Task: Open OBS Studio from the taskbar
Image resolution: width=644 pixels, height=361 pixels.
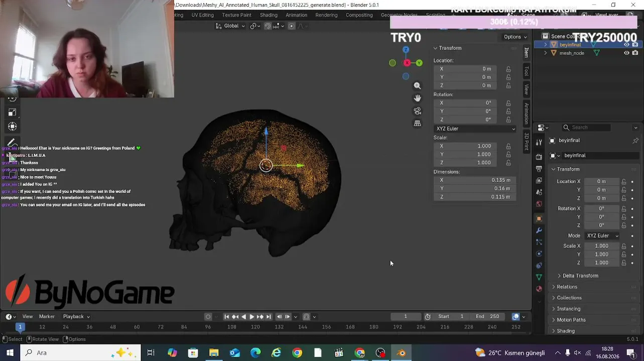Action: click(380, 353)
